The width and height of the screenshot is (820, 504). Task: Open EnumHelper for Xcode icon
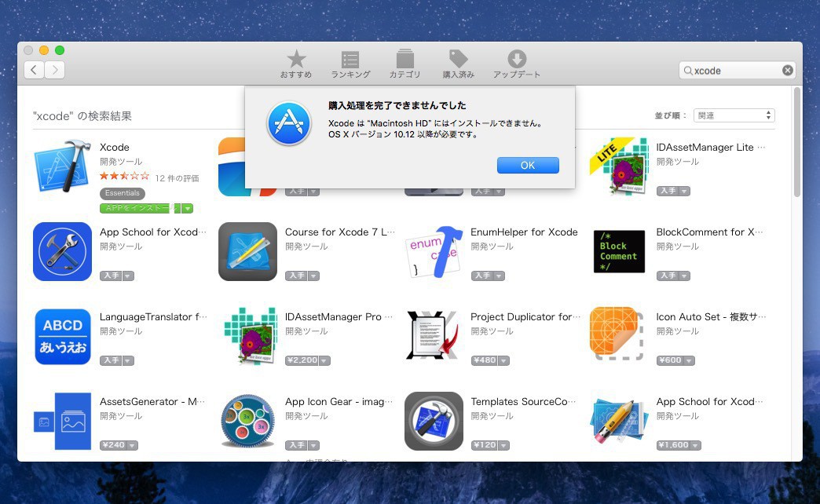(434, 251)
